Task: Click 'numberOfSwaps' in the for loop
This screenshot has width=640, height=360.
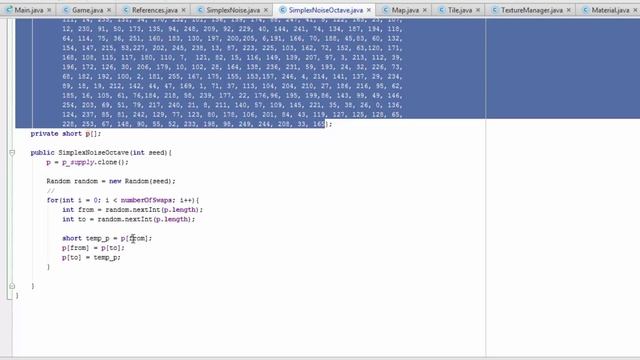Action: [x=147, y=200]
